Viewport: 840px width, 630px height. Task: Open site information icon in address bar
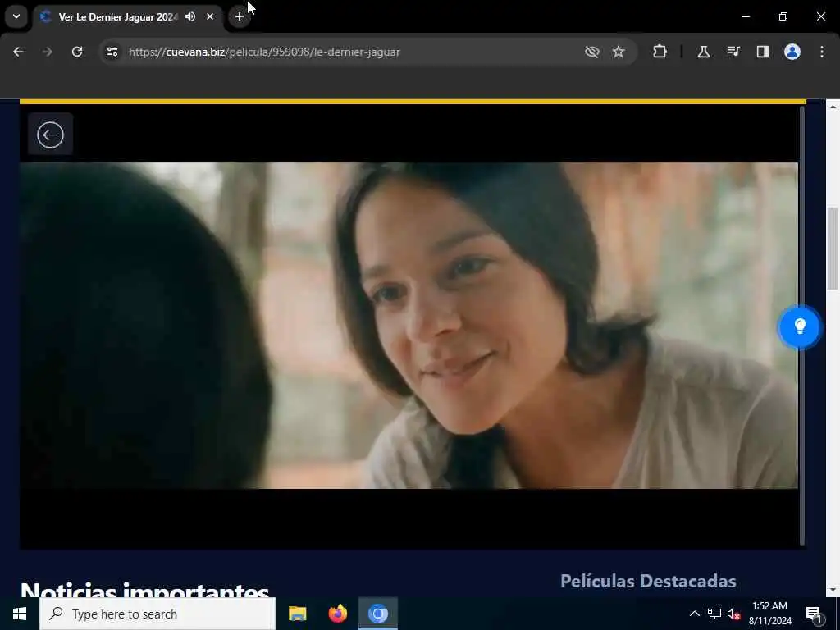tap(112, 52)
